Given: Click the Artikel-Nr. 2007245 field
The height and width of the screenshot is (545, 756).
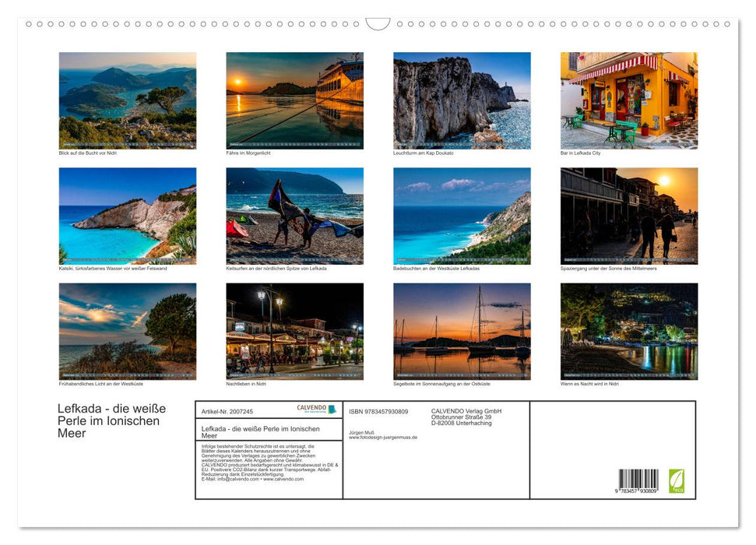Looking at the screenshot, I should click(x=227, y=411).
